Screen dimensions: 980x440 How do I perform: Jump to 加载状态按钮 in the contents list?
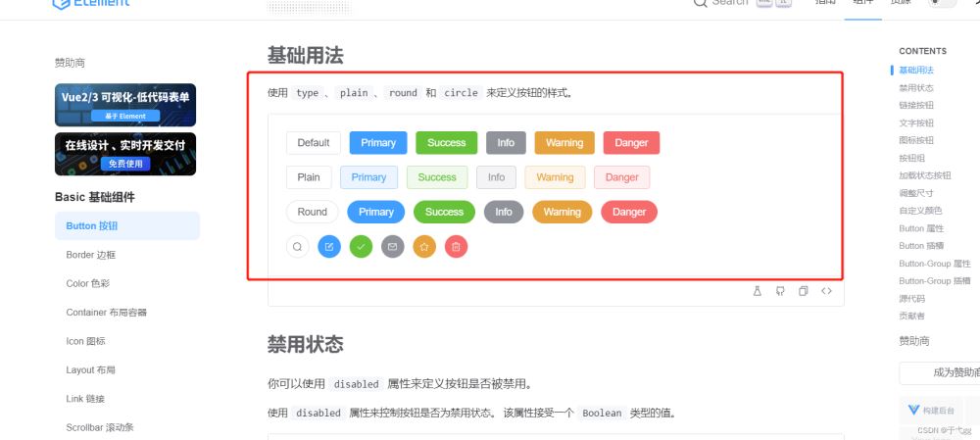coord(925,175)
